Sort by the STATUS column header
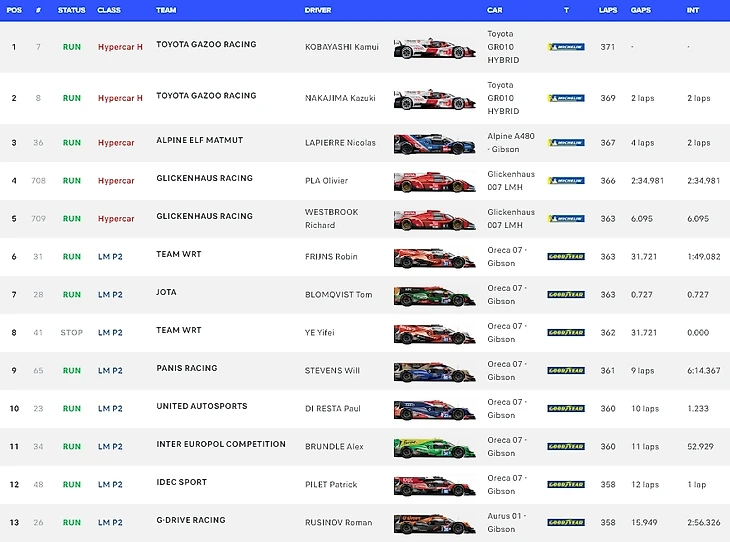Image resolution: width=730 pixels, height=542 pixels. (x=71, y=9)
